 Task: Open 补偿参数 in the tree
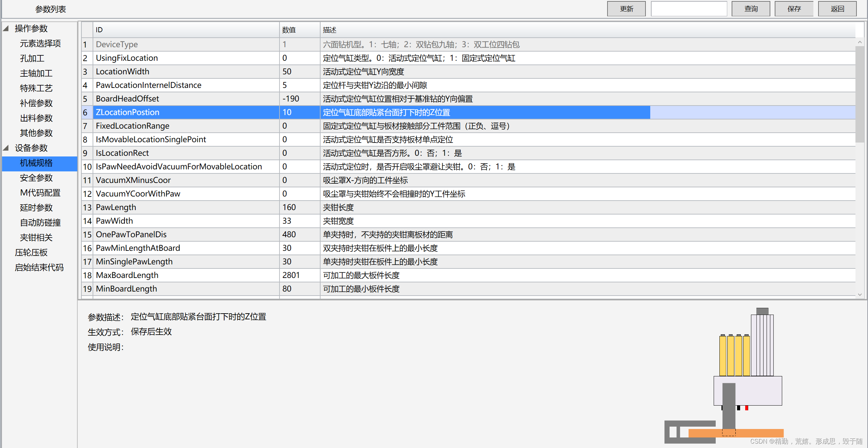36,103
